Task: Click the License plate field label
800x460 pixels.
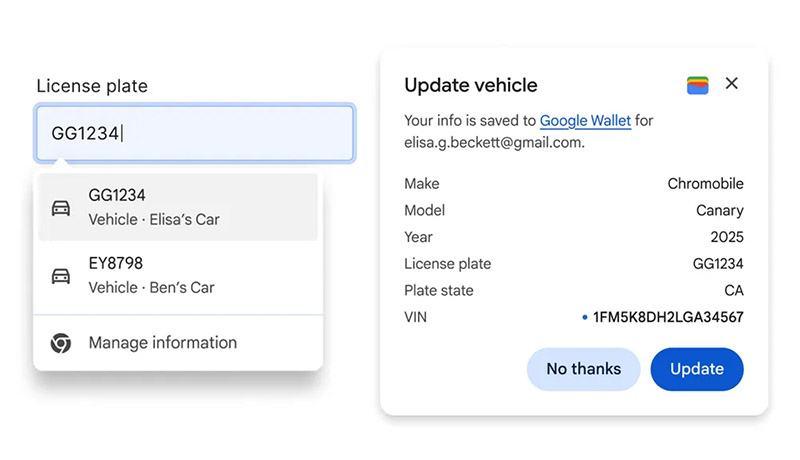Action: click(92, 86)
